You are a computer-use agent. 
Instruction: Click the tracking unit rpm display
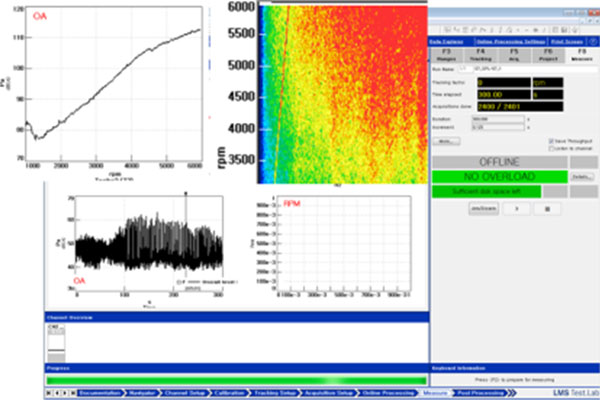pos(548,82)
